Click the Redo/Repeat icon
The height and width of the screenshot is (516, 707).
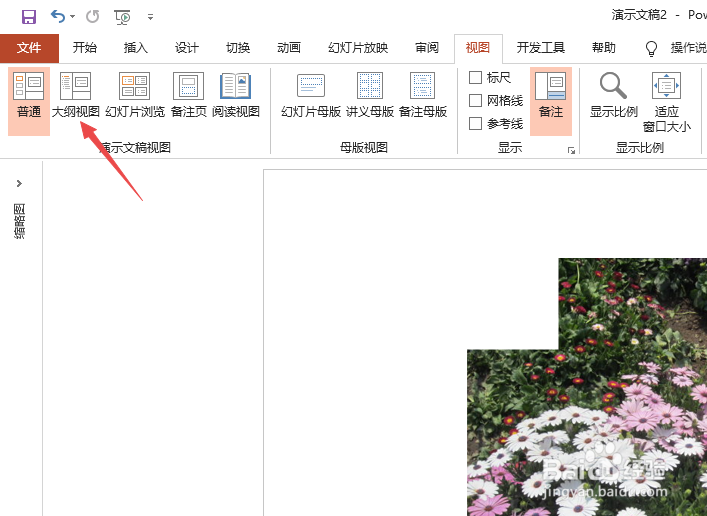point(92,17)
